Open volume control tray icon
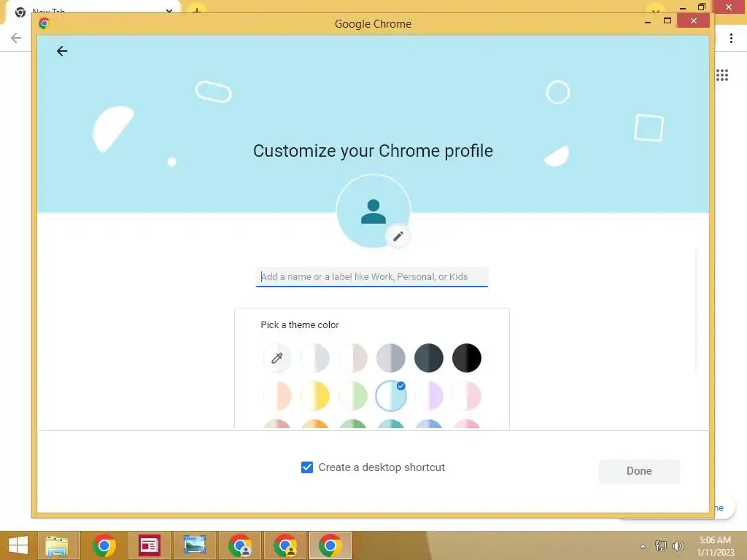 coord(678,545)
